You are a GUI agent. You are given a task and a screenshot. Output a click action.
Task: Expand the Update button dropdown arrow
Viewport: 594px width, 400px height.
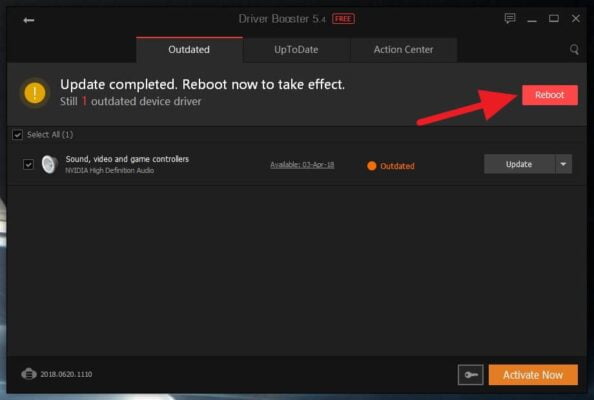tap(564, 164)
